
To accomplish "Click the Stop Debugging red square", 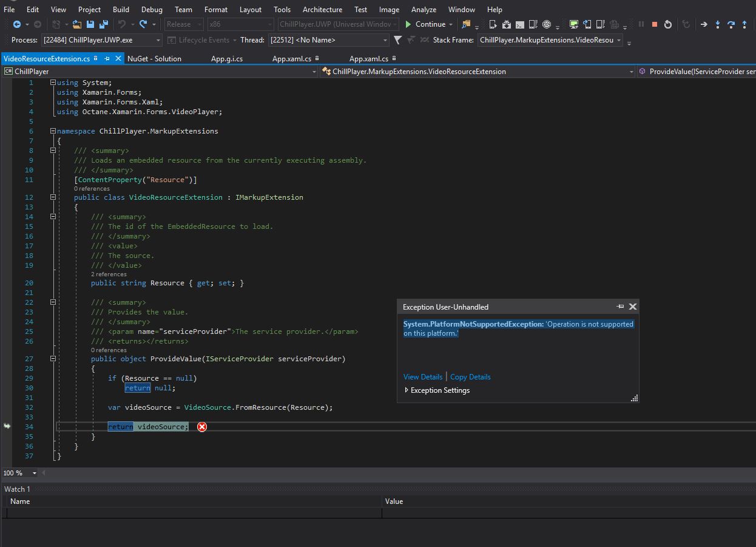I will coord(654,24).
